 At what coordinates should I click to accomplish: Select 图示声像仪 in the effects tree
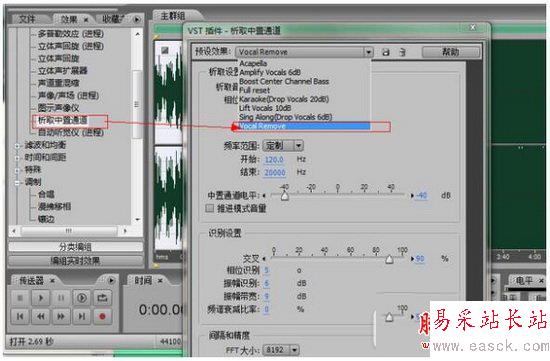[x=59, y=108]
